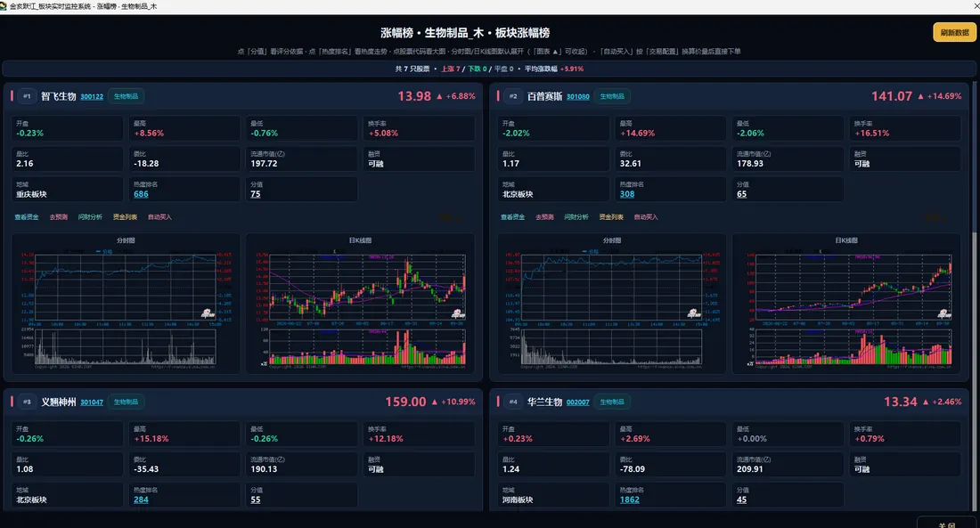View score 45 basis for 华兰生物
980x528 pixels.
(x=742, y=500)
